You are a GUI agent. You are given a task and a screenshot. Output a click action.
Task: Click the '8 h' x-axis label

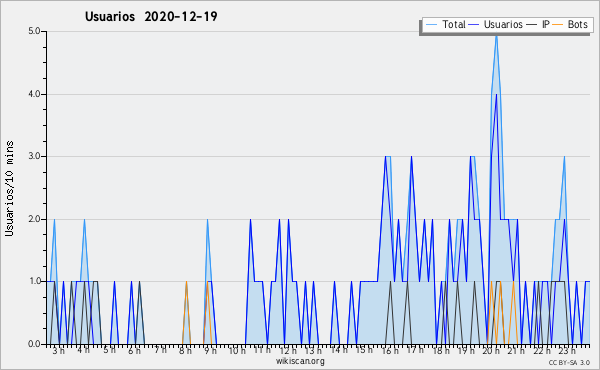click(x=185, y=350)
